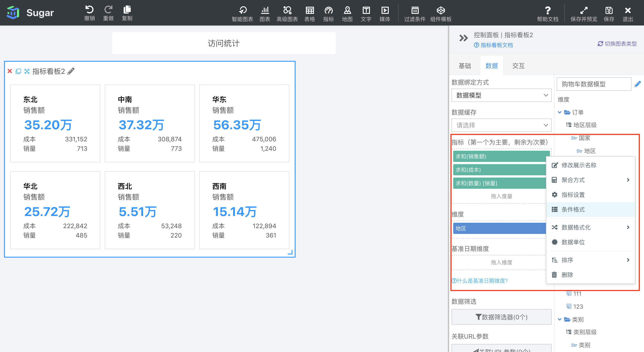Image resolution: width=644 pixels, height=352 pixels.
Task: Open the 指标看板文档 link
Action: tap(493, 45)
